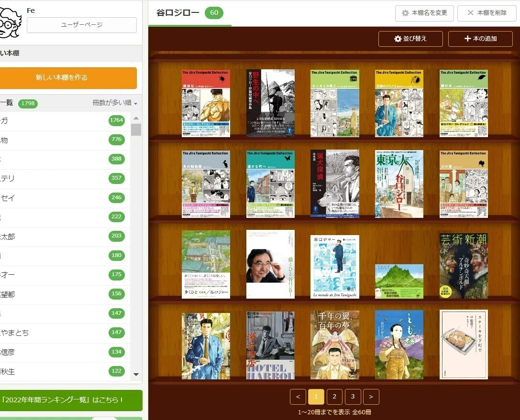Image resolution: width=520 pixels, height=420 pixels.
Task: Go to next page with > button
Action: tap(371, 397)
